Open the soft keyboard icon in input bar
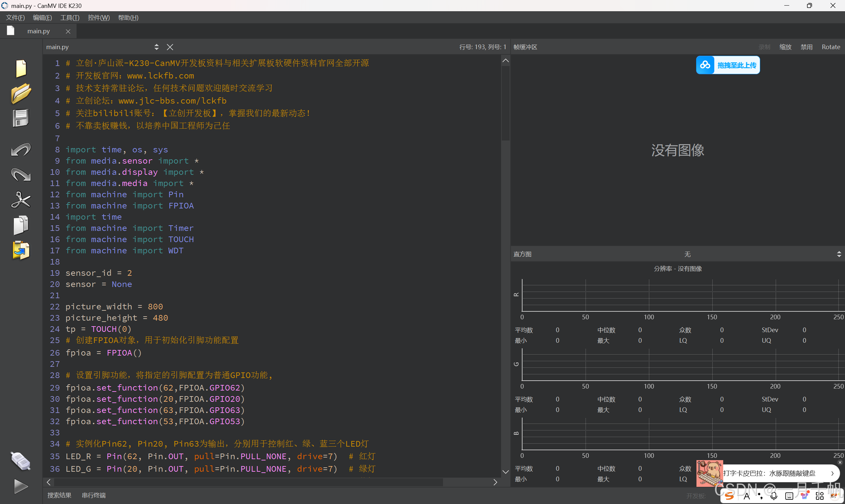 click(x=789, y=496)
